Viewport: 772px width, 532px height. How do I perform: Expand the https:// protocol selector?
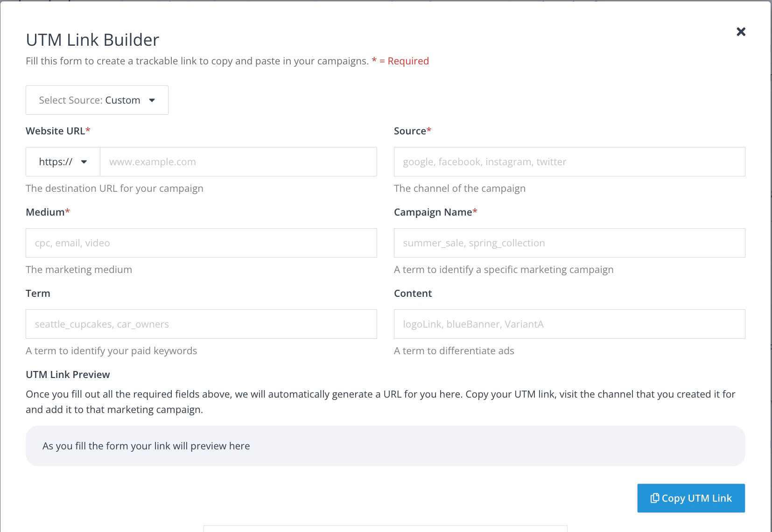pyautogui.click(x=63, y=161)
